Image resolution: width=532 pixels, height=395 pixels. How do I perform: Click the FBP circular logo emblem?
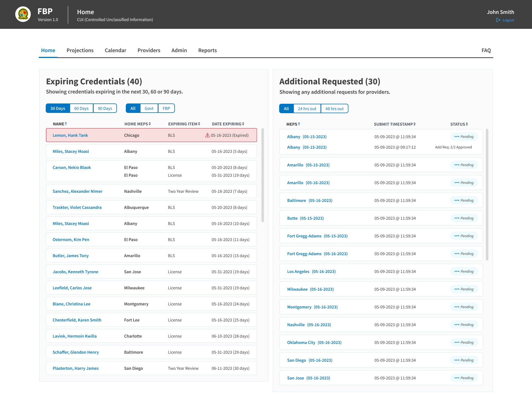coord(23,14)
